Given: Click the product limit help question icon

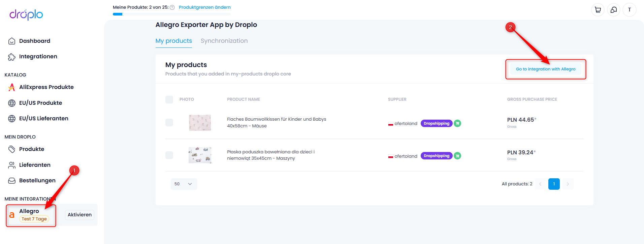Looking at the screenshot, I should click(x=172, y=7).
